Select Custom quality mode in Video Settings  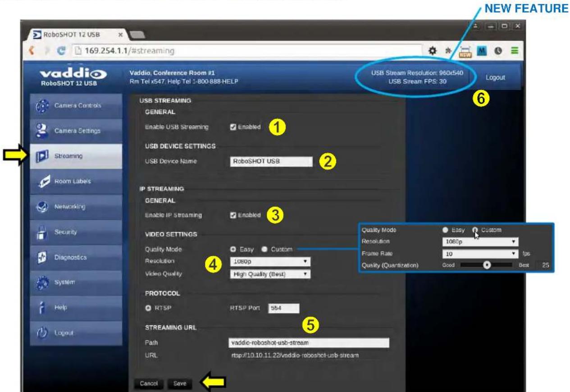coord(264,249)
